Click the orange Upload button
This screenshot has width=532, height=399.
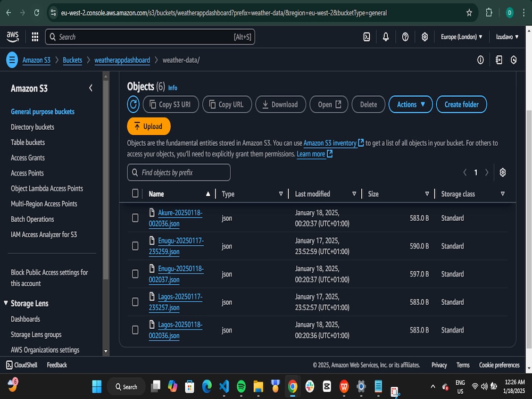[148, 126]
